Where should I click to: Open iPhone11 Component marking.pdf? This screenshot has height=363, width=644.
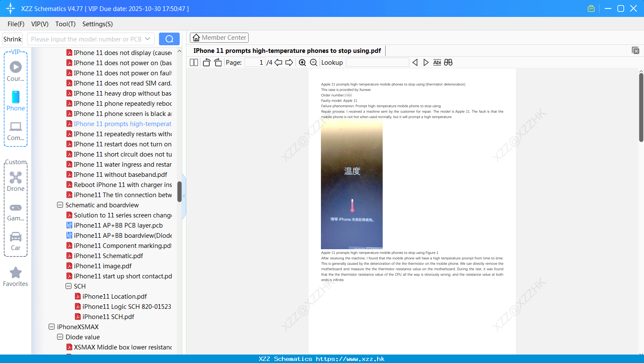(119, 246)
